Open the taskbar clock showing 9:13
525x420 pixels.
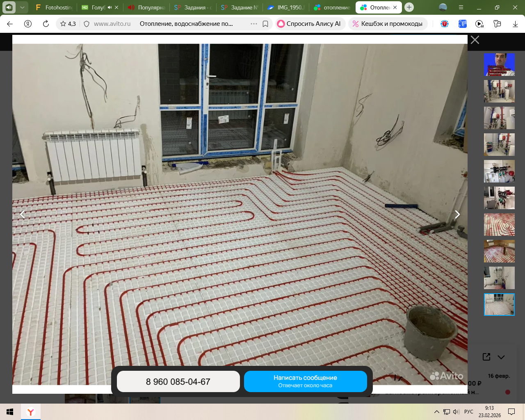[490, 412]
